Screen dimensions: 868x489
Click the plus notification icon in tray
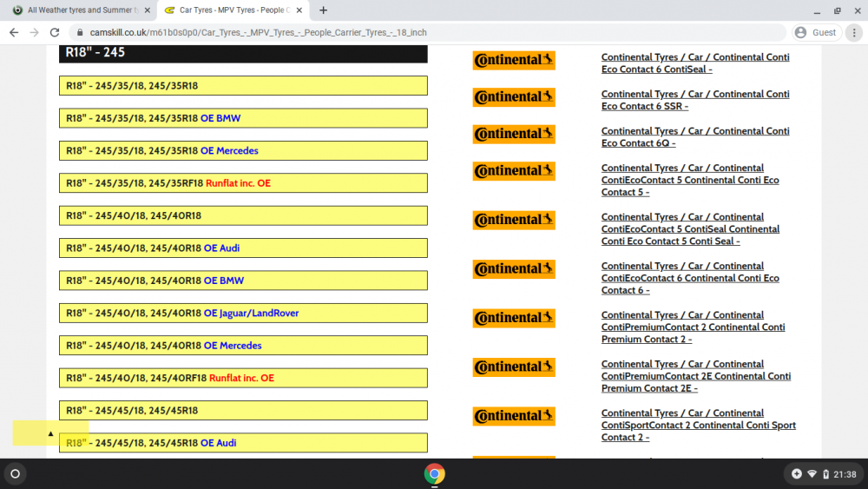[x=797, y=474]
